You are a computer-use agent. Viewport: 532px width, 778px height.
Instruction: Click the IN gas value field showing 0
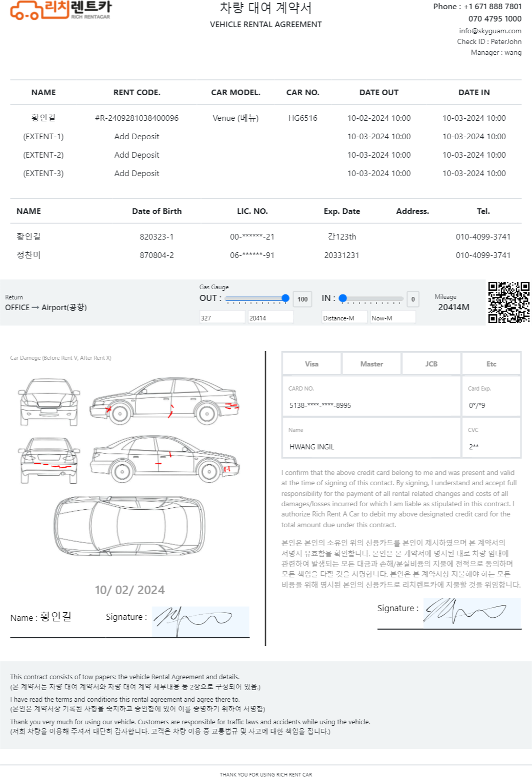point(413,299)
